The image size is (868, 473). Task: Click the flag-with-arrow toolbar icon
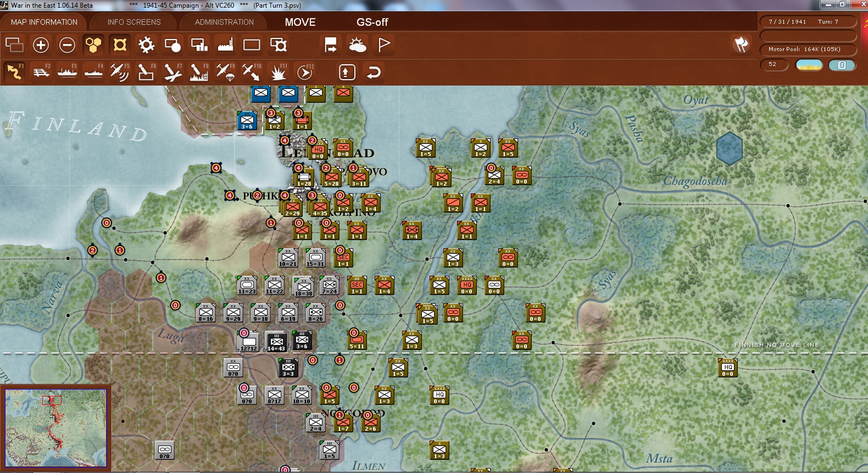(x=331, y=44)
